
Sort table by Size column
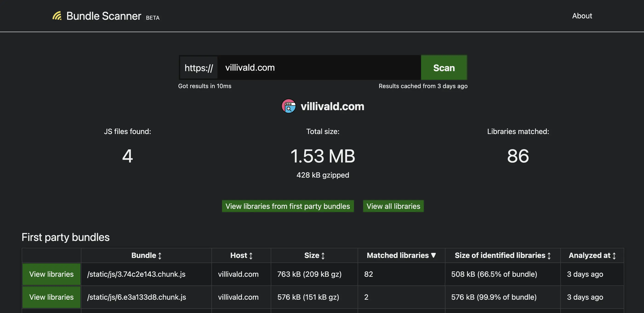tap(314, 255)
